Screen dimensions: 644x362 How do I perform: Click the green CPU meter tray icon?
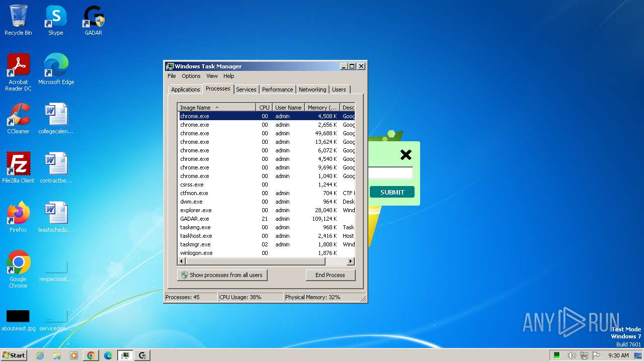[x=557, y=355]
